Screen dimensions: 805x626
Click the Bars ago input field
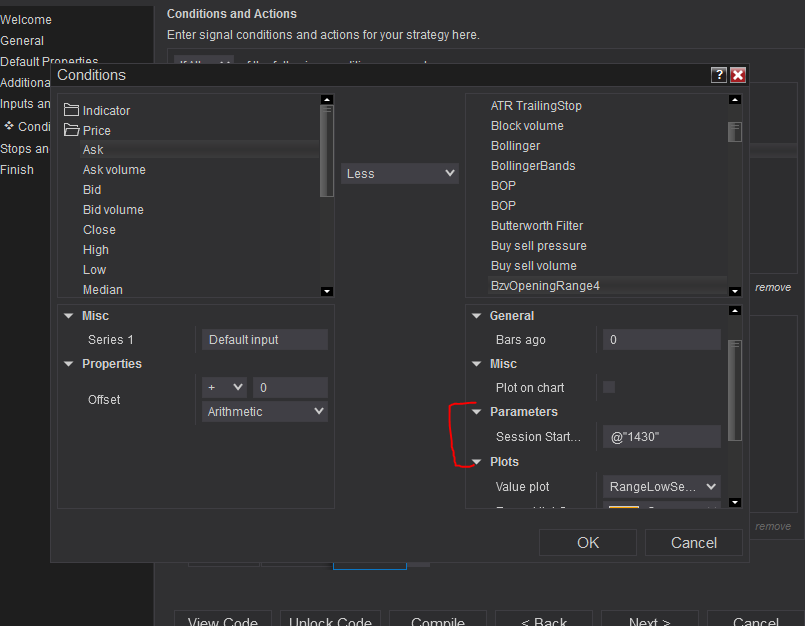[x=662, y=340]
